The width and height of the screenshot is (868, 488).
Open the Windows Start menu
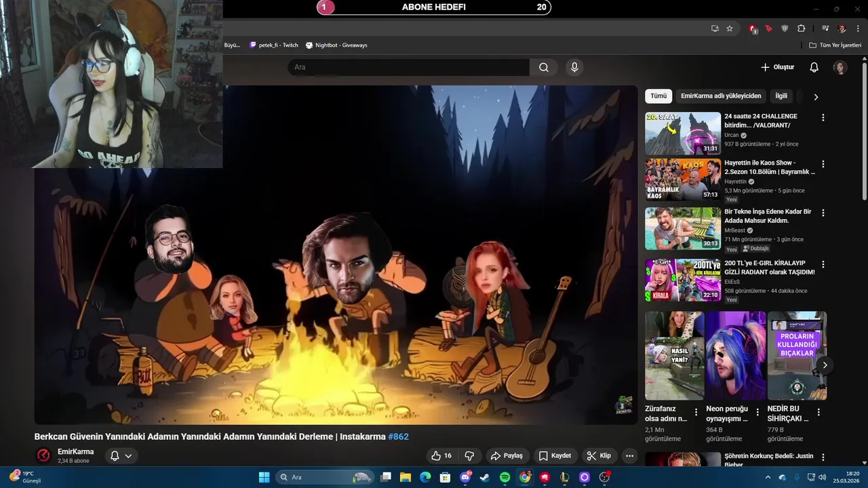[x=264, y=477]
